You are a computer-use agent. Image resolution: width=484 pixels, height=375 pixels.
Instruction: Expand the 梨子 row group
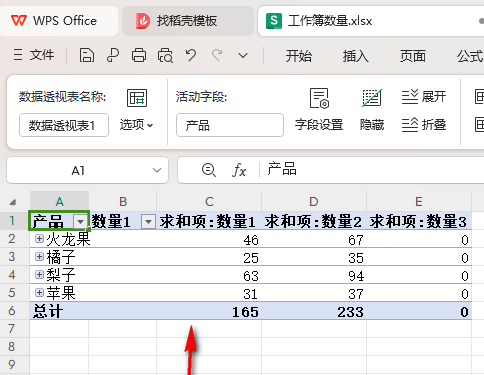click(x=39, y=275)
